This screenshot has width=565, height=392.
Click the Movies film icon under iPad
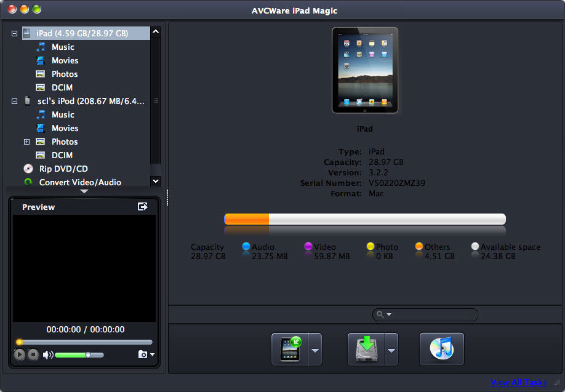click(x=41, y=60)
